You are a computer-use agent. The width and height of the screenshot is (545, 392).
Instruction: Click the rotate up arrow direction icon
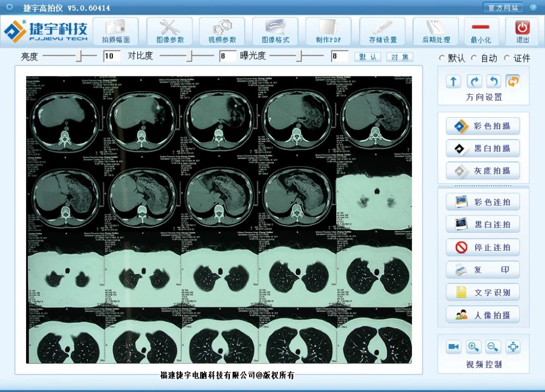pyautogui.click(x=453, y=81)
